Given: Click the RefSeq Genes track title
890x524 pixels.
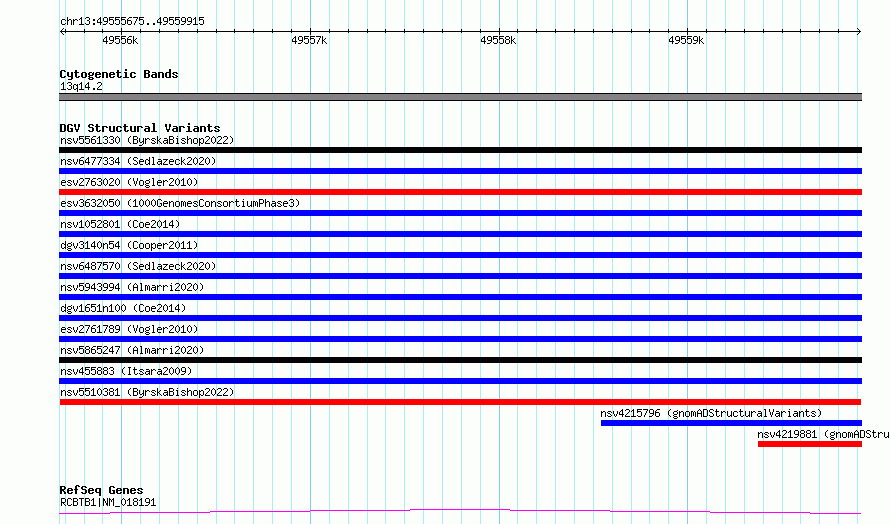Looking at the screenshot, I should point(101,490).
